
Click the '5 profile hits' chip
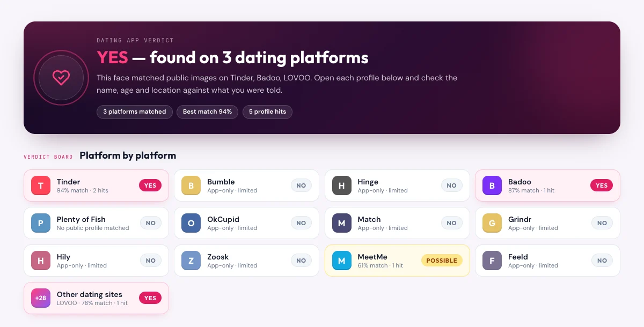267,112
